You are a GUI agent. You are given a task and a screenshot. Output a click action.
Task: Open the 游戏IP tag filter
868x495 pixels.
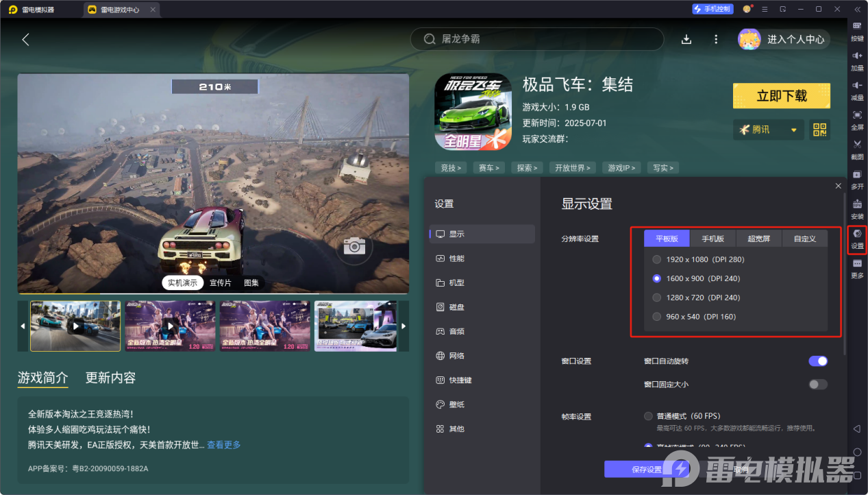coord(621,167)
